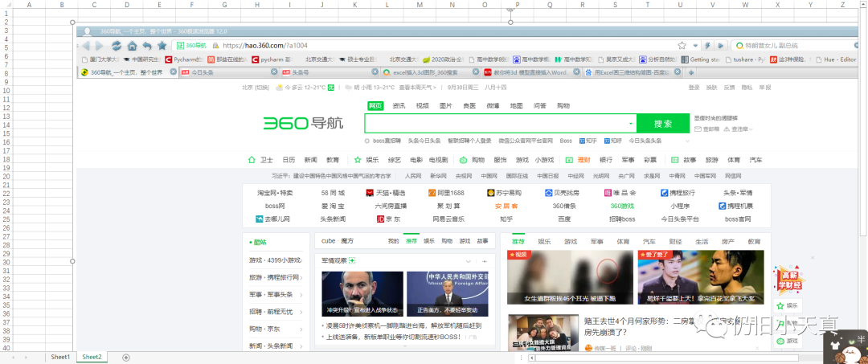The height and width of the screenshot is (364, 868).
Task: Click the Hue - Editor bookmark
Action: point(835,59)
